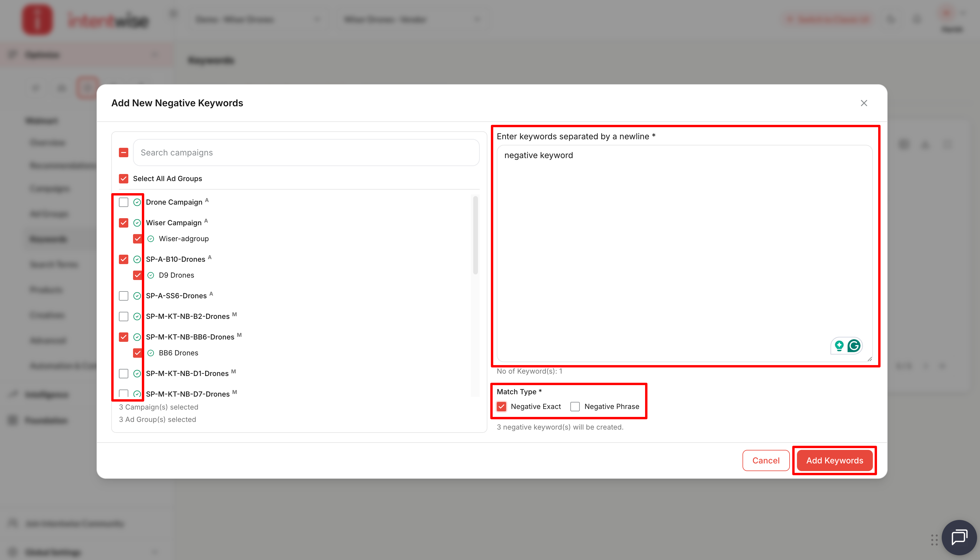Check the SP-M-KT-NB-B2-Drones checkbox
The width and height of the screenshot is (980, 560).
click(123, 317)
